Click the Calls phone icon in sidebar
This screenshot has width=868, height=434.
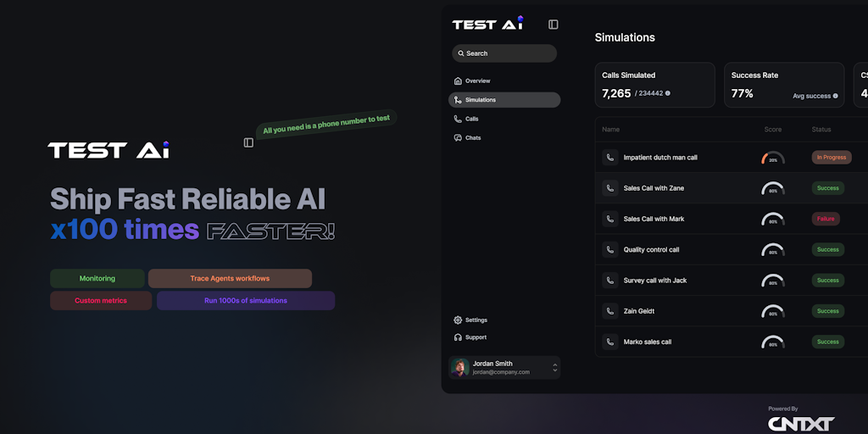(x=458, y=119)
